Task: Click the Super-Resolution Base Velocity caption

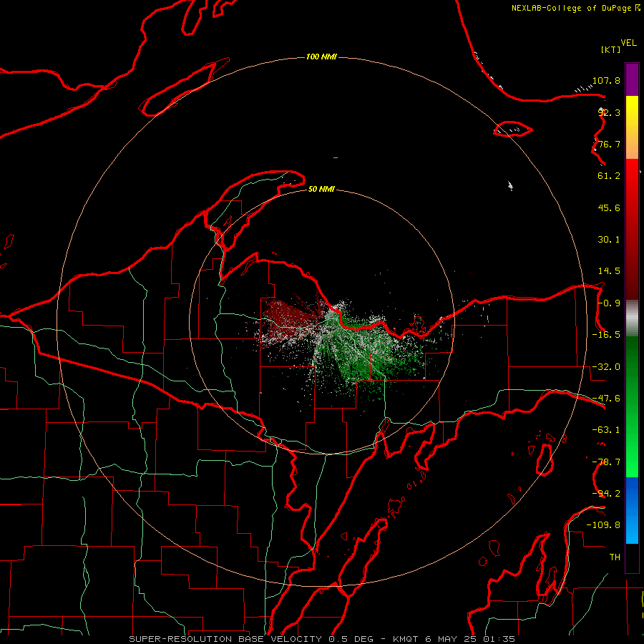Action: coord(322,639)
